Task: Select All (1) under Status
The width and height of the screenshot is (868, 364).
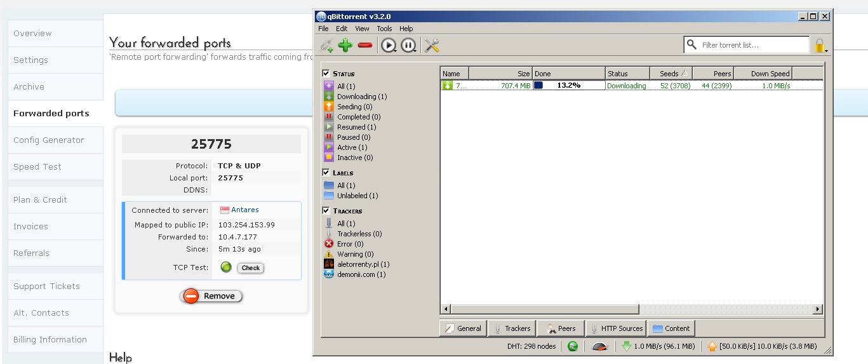Action: click(346, 86)
